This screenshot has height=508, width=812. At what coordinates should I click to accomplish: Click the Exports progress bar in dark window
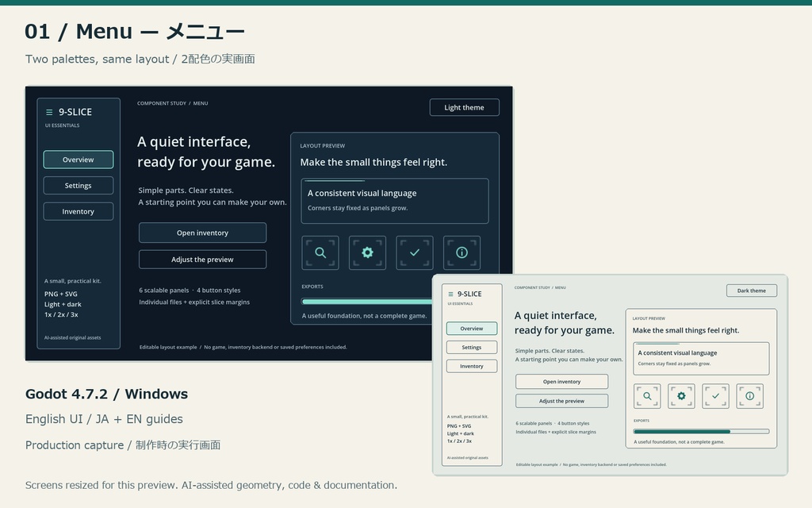366,302
